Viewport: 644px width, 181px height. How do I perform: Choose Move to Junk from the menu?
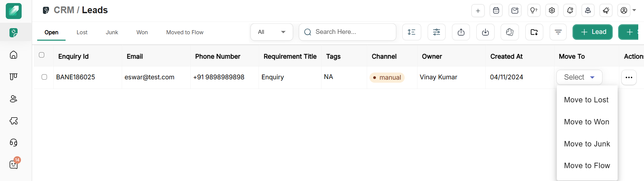[587, 144]
